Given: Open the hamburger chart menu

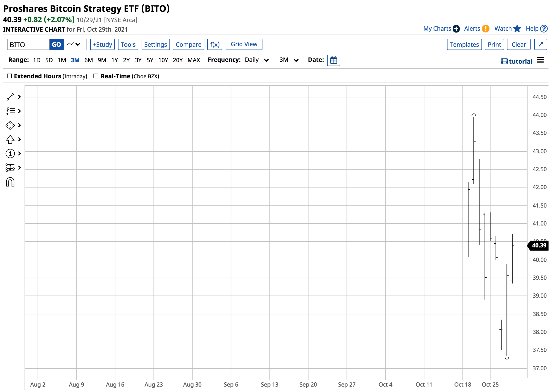Looking at the screenshot, I should (x=540, y=60).
